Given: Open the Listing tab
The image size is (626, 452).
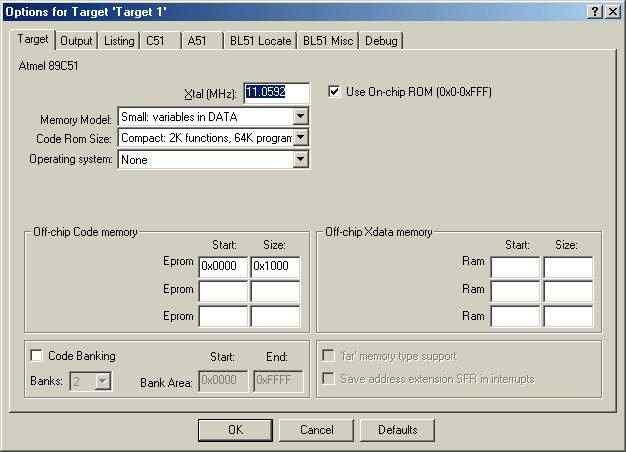Looking at the screenshot, I should [x=119, y=40].
